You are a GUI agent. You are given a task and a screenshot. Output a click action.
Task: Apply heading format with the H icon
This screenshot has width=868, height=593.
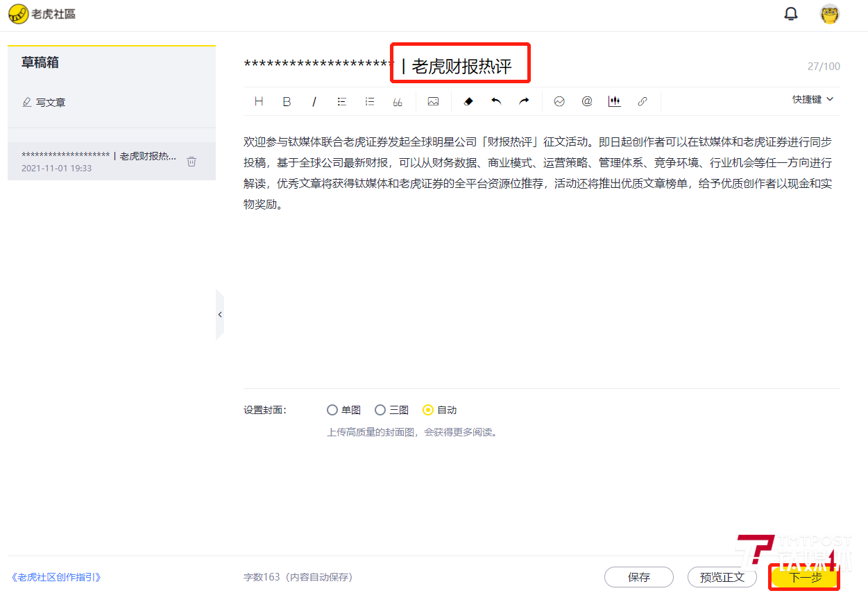pyautogui.click(x=259, y=101)
